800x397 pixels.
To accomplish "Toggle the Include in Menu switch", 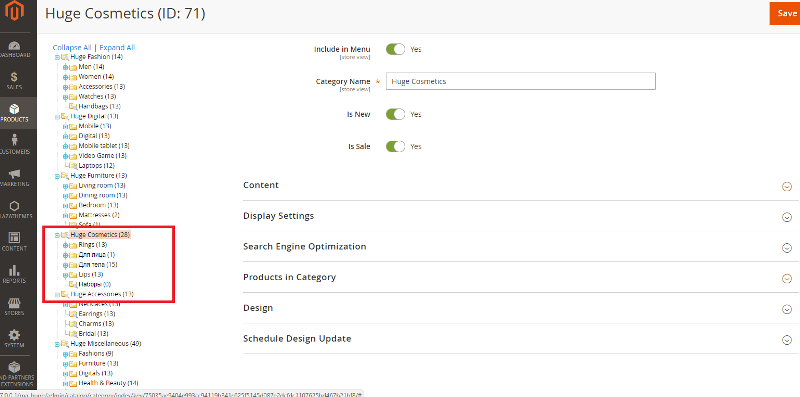I will (395, 49).
